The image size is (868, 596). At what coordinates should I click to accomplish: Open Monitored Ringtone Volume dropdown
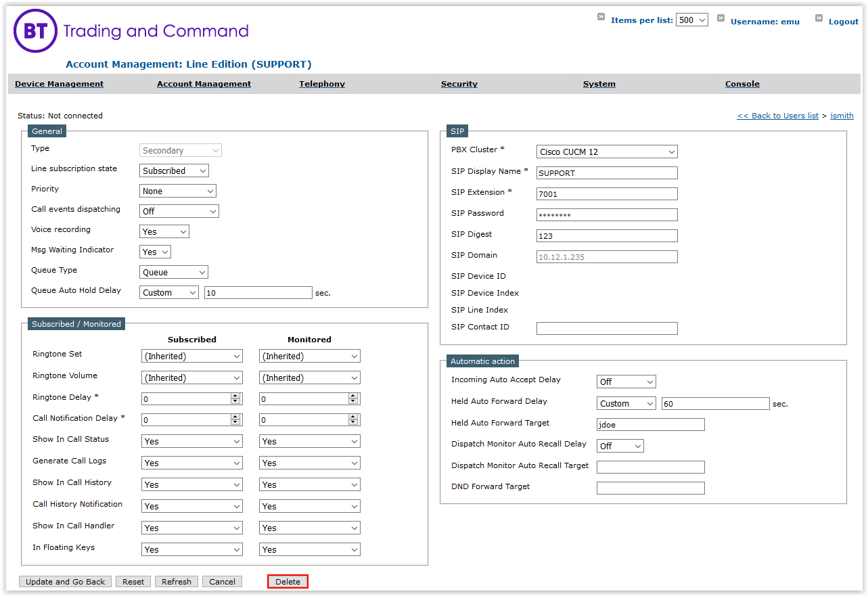pos(310,378)
